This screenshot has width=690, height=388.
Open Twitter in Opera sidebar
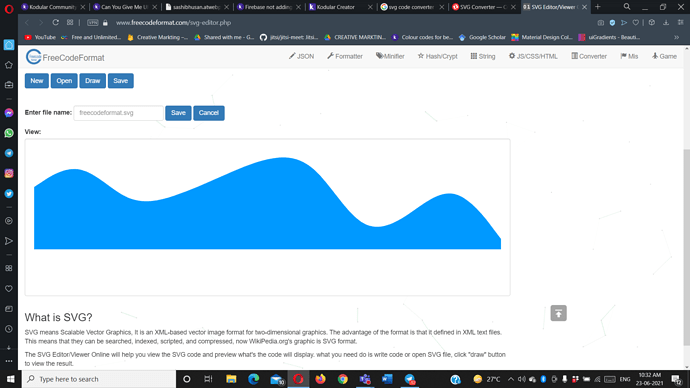(9, 194)
